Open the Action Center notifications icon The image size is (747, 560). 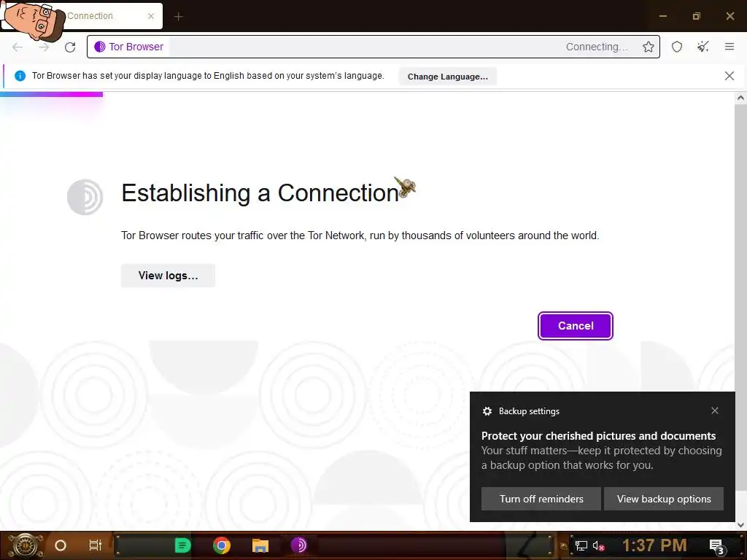(717, 545)
